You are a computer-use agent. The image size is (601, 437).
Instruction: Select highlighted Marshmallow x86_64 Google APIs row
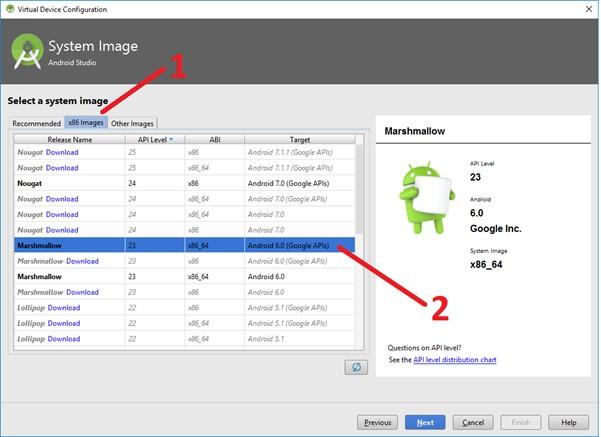click(184, 245)
